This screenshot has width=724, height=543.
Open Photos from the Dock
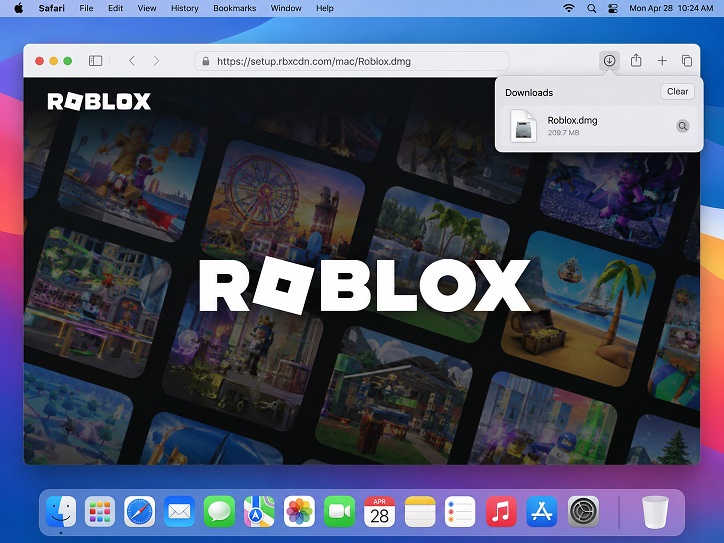pyautogui.click(x=299, y=511)
